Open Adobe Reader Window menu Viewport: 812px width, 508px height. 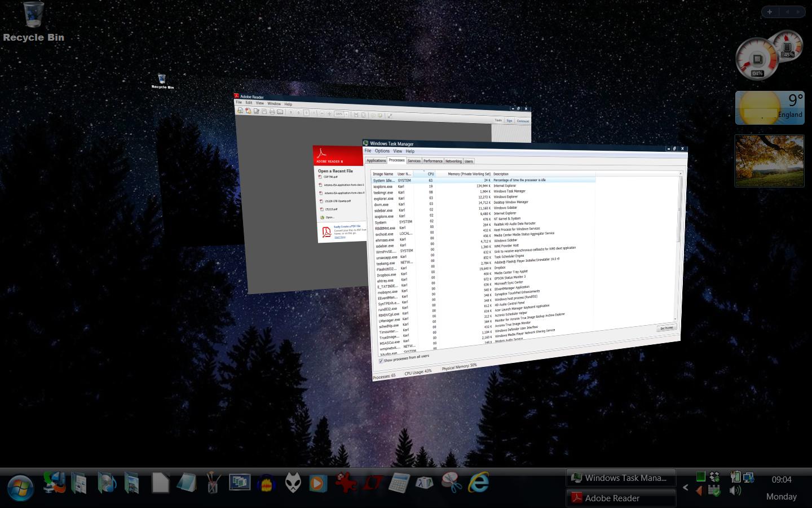274,104
